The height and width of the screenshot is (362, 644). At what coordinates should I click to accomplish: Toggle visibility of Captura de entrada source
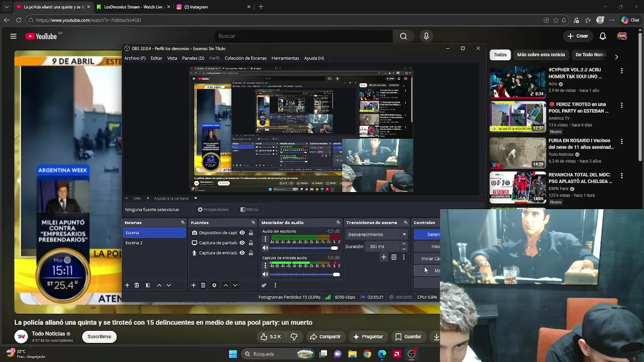tap(242, 253)
